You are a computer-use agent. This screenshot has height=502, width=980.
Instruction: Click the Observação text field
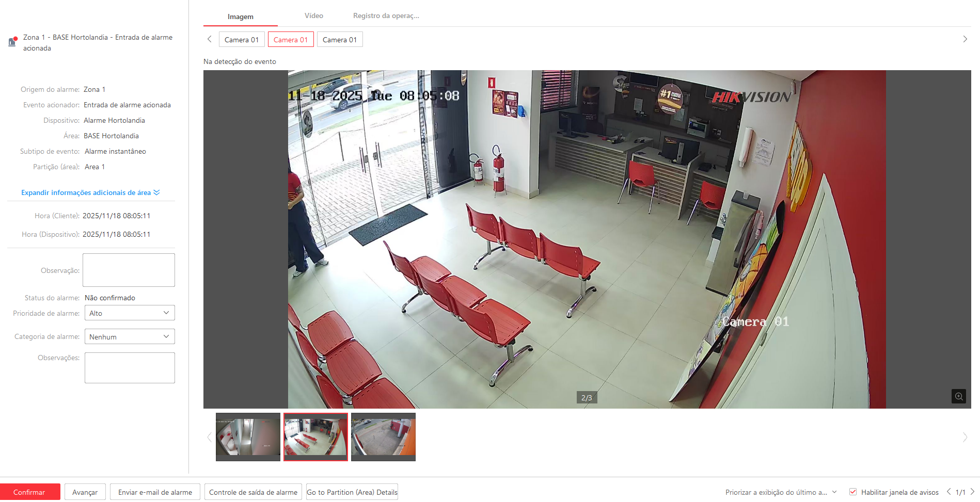point(129,270)
